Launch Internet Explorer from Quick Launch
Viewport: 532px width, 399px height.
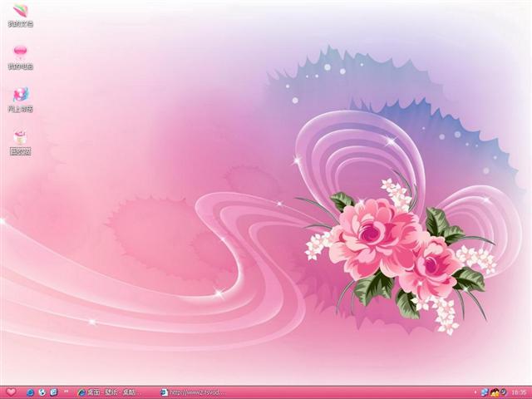30,392
